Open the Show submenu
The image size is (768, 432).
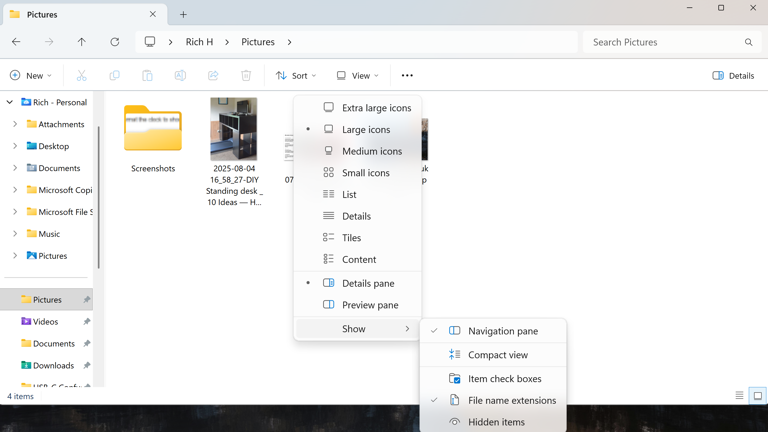pyautogui.click(x=358, y=329)
